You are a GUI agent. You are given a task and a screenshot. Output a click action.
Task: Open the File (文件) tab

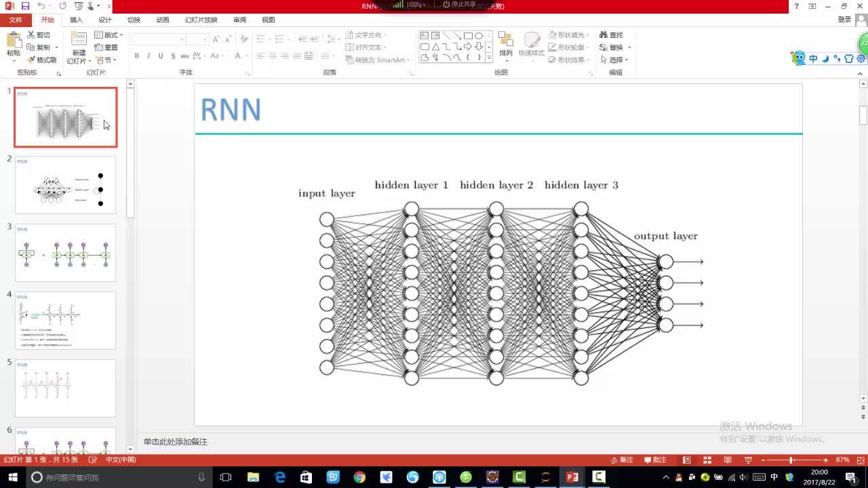(16, 20)
